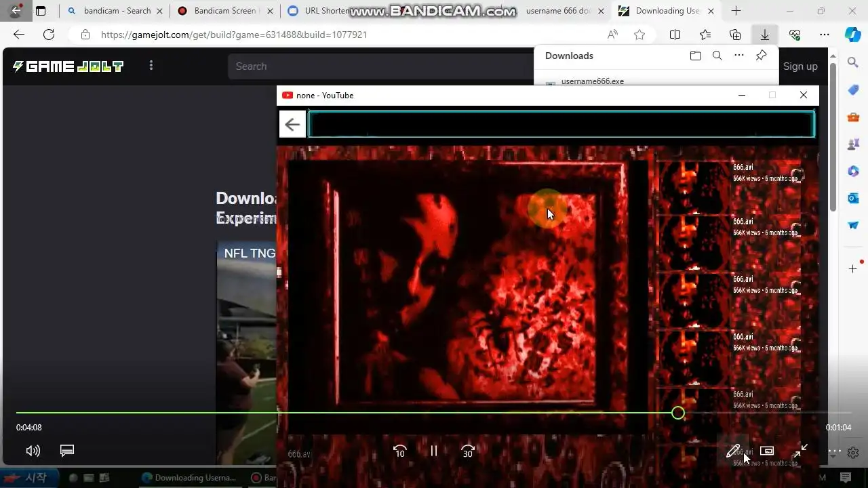Screen dimensions: 868x488
Task: Click Sign up on Game Jolt
Action: [x=800, y=66]
